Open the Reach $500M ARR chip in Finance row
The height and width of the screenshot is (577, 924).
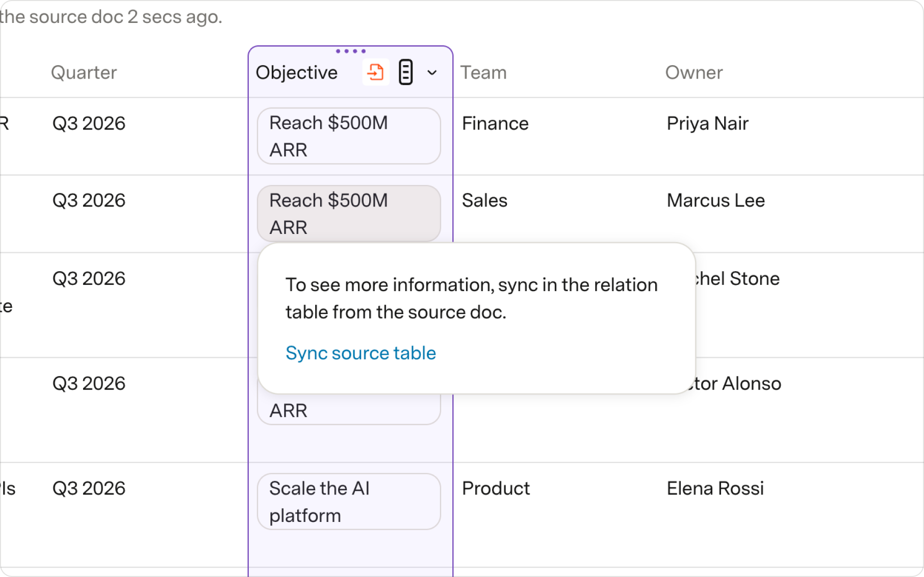(349, 136)
